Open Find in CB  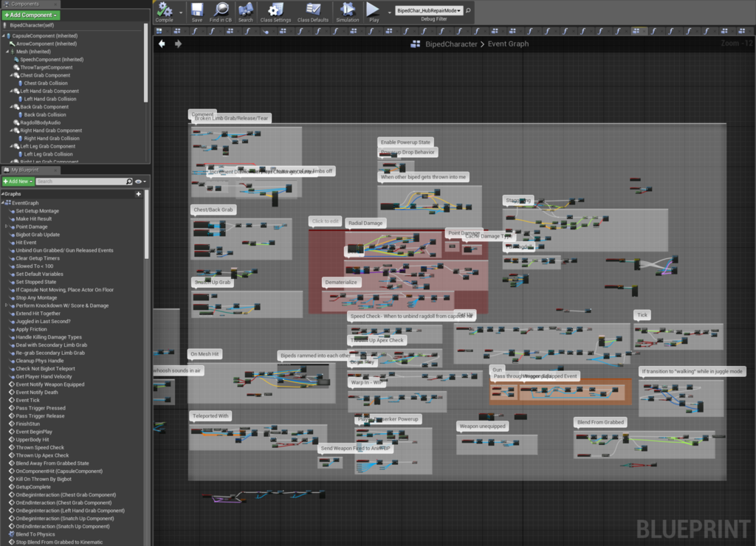(220, 12)
